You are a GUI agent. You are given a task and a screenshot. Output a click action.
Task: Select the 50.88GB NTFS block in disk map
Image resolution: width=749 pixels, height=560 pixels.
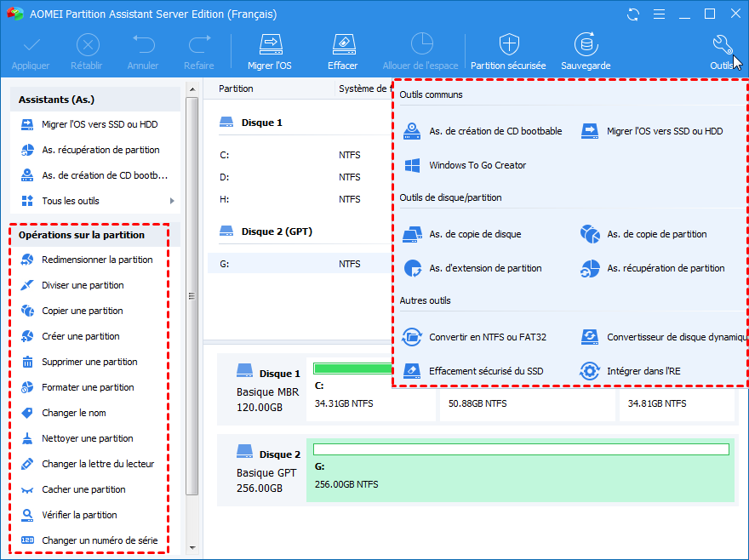pos(528,403)
